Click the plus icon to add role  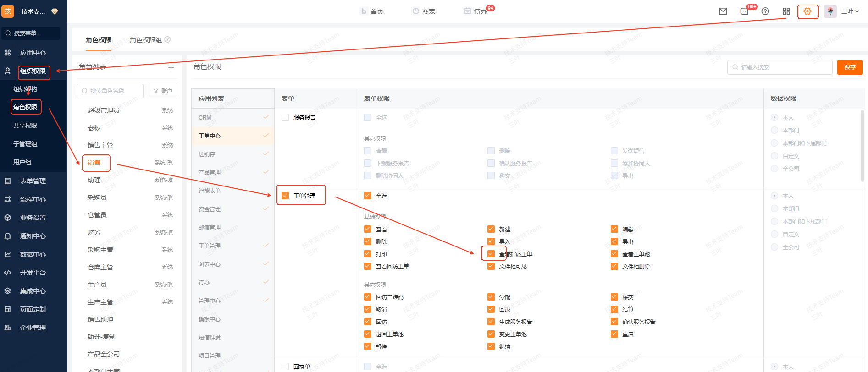(171, 67)
